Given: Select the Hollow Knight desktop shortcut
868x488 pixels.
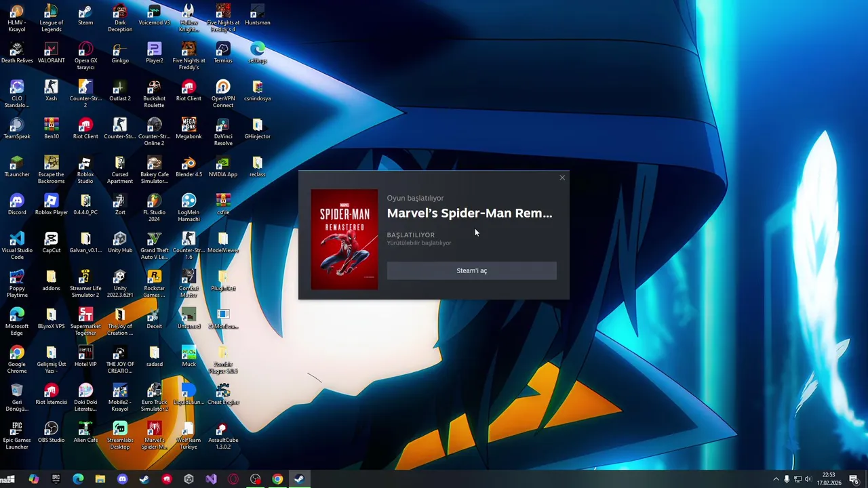Looking at the screenshot, I should tap(189, 18).
